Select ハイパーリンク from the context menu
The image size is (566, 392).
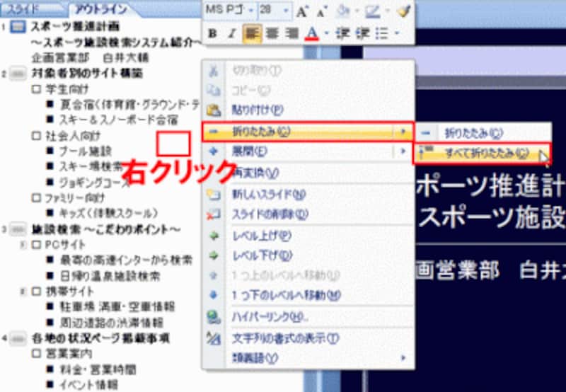click(308, 317)
